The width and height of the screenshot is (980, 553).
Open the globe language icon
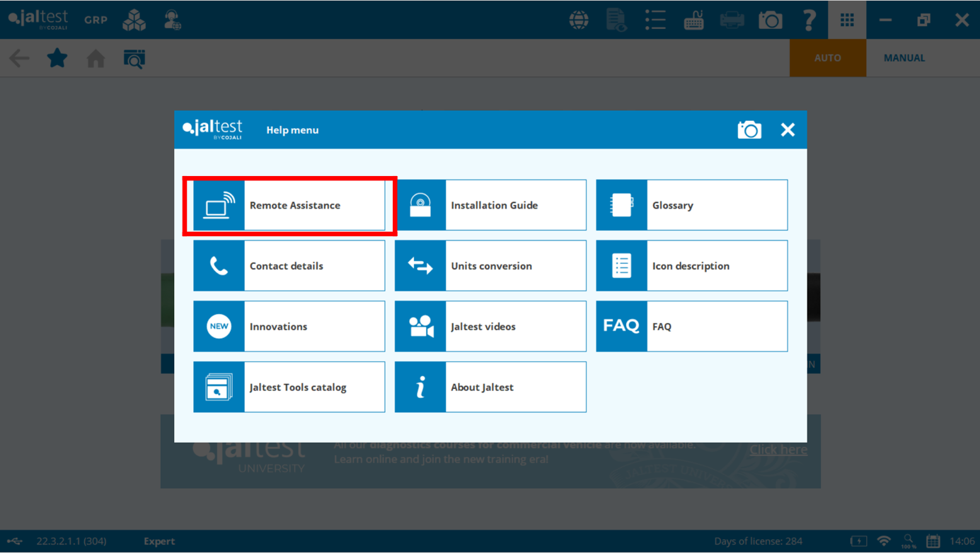pos(579,20)
